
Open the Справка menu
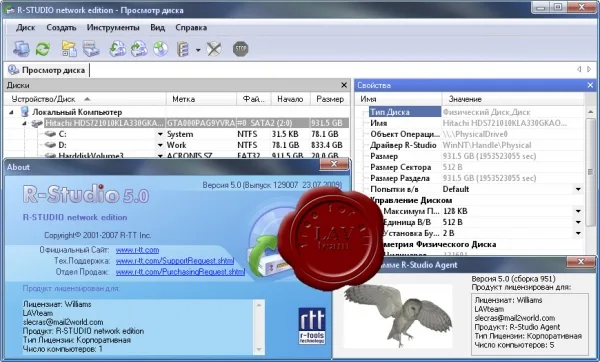(x=191, y=28)
